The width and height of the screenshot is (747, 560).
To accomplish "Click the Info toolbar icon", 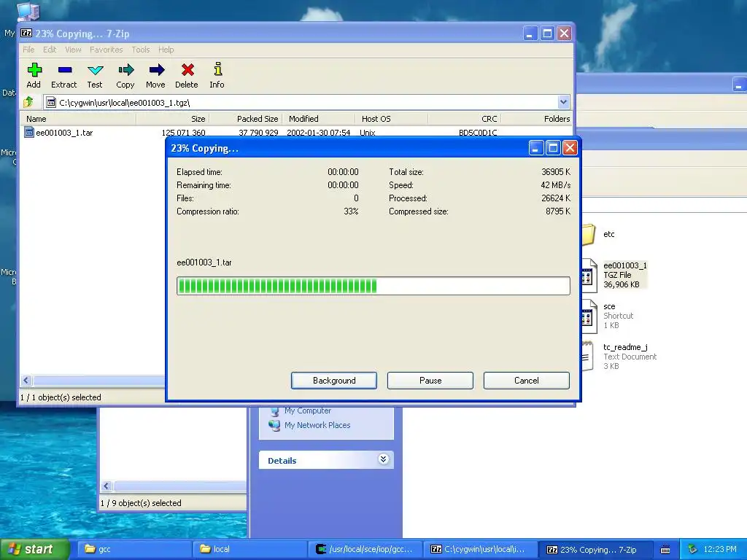I will click(217, 69).
